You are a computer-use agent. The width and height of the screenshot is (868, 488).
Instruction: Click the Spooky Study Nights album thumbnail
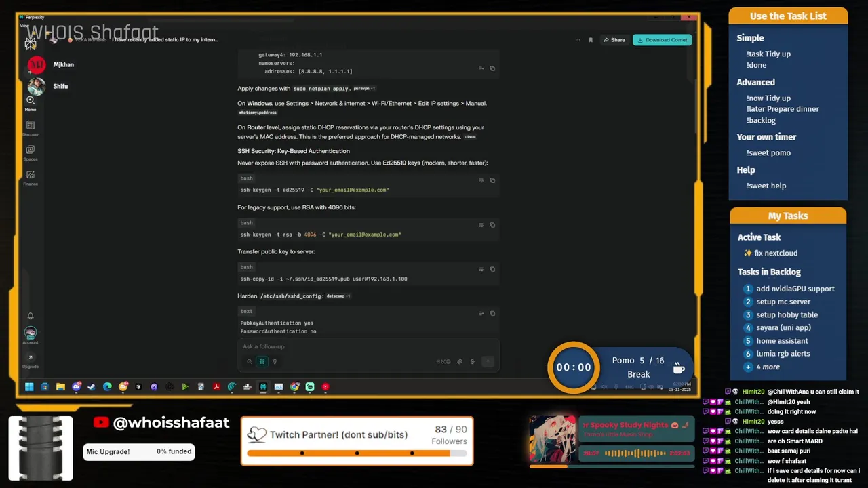(553, 439)
